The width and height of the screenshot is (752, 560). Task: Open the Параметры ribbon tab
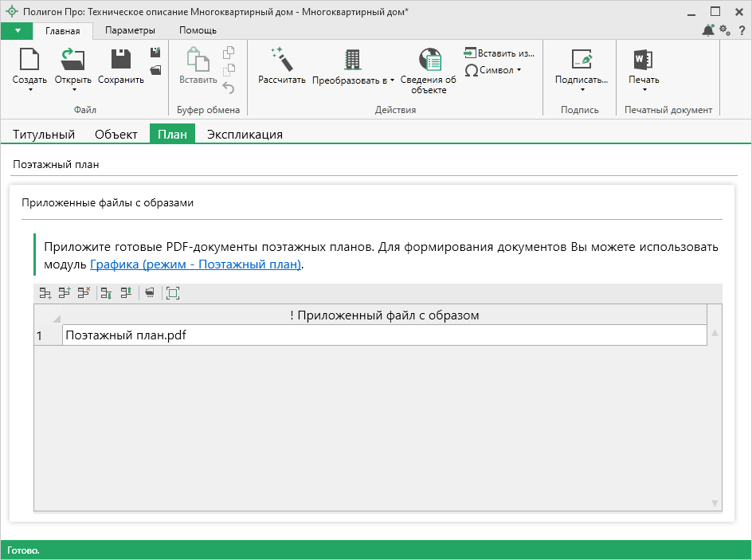pos(130,30)
